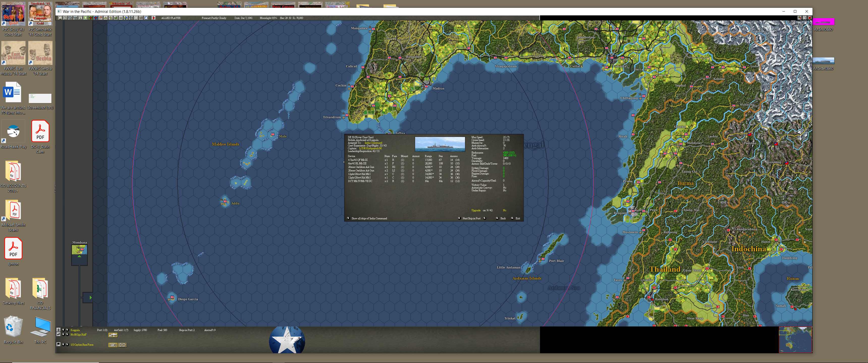
Task: Open the Koggala base name link
Action: [75, 330]
